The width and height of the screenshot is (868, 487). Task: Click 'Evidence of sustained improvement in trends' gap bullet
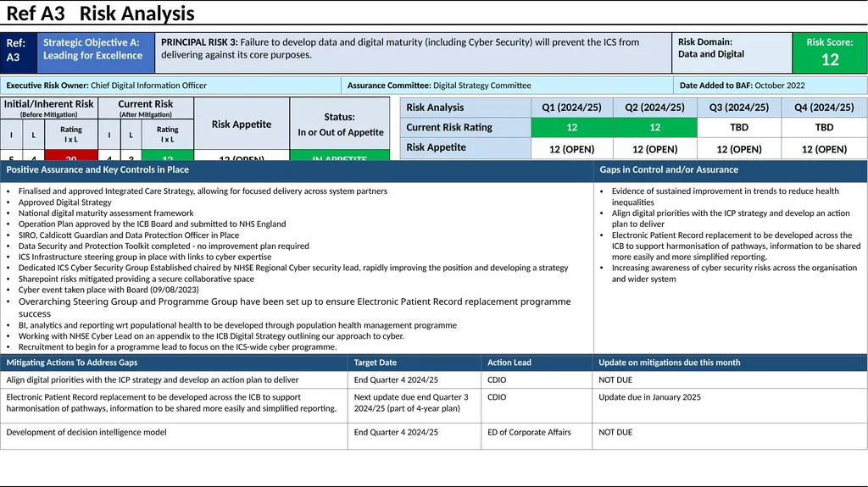(x=726, y=196)
